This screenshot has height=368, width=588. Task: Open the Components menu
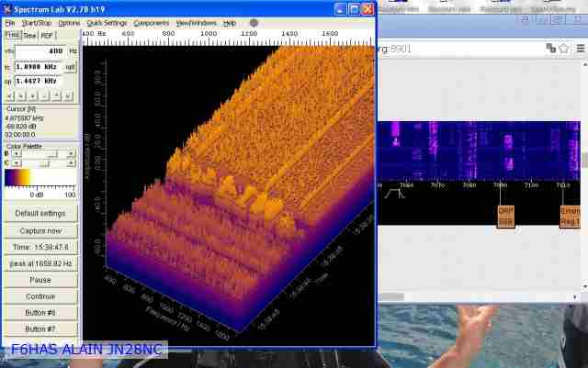pyautogui.click(x=151, y=22)
